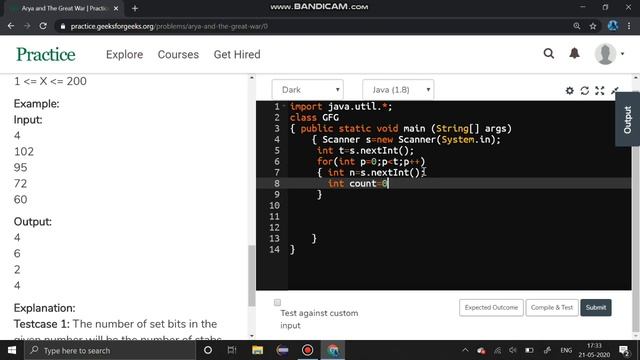Open Chrome three-dot menu

629,26
